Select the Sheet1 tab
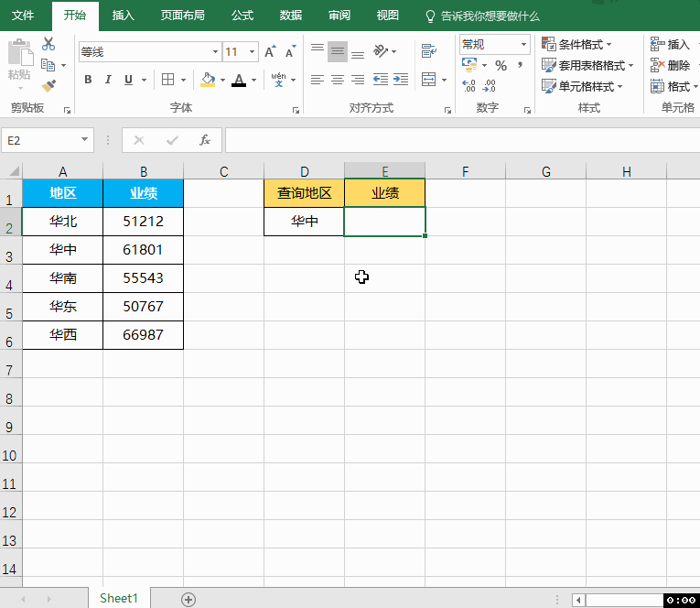This screenshot has width=700, height=608. (119, 598)
